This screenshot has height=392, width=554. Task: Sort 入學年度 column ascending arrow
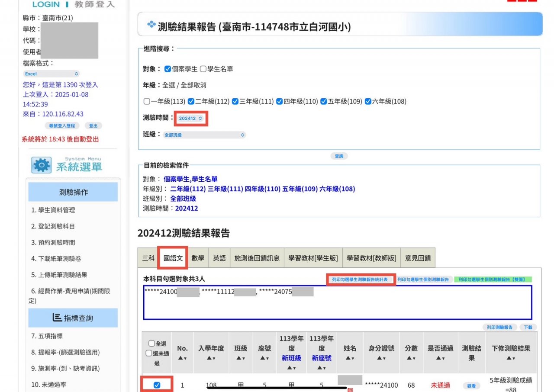coord(209,358)
